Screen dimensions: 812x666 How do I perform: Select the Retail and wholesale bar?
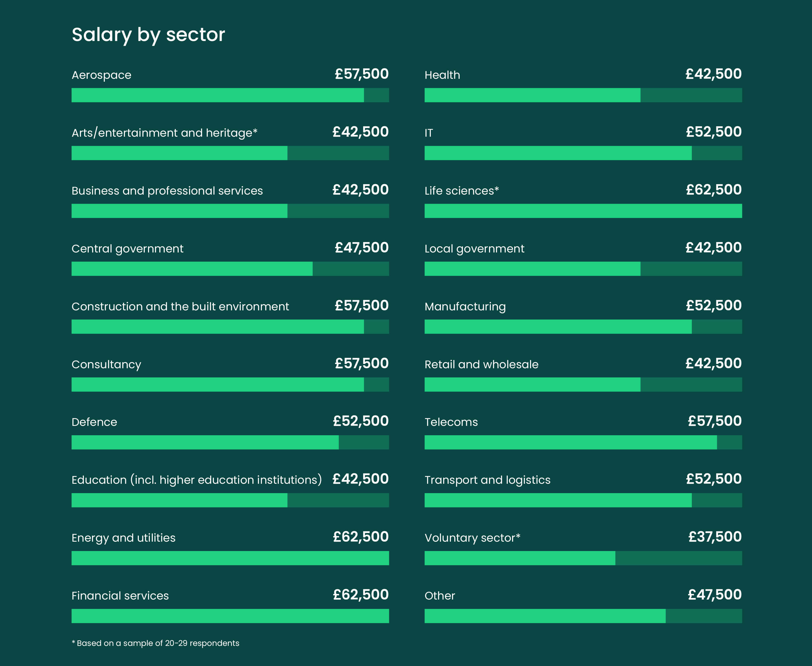click(x=583, y=385)
